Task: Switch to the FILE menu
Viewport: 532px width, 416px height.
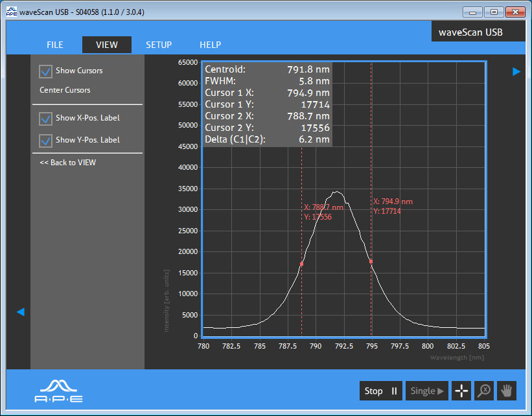Action: click(x=55, y=45)
